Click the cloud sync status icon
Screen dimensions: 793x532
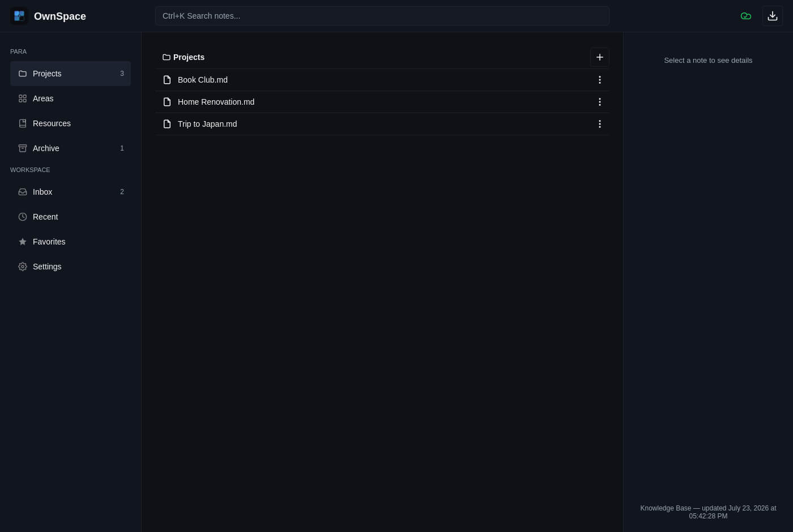(746, 16)
